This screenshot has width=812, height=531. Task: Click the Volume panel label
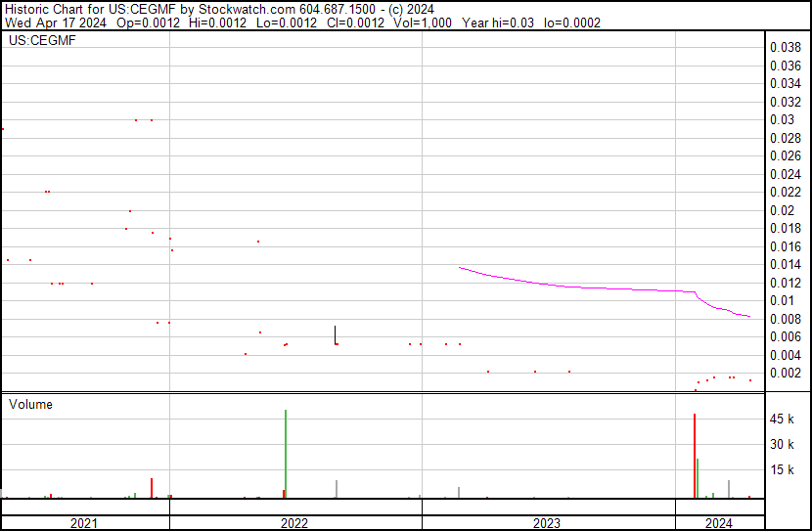[30, 404]
